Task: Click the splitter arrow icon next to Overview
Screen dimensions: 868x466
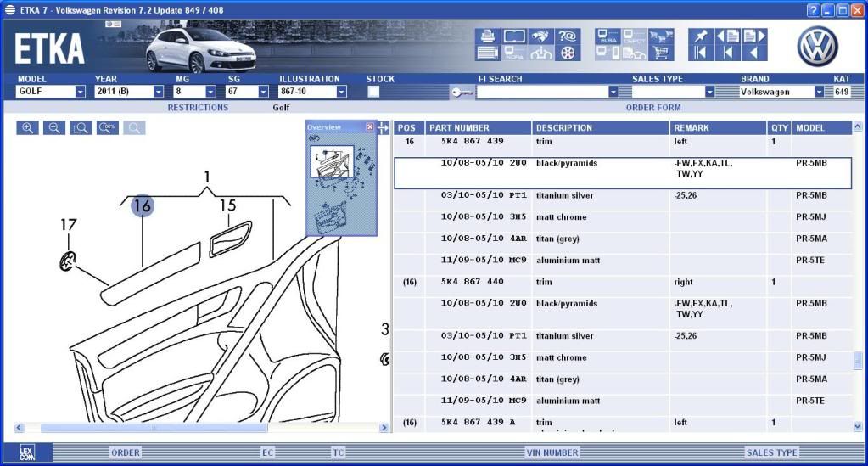Action: tap(384, 128)
